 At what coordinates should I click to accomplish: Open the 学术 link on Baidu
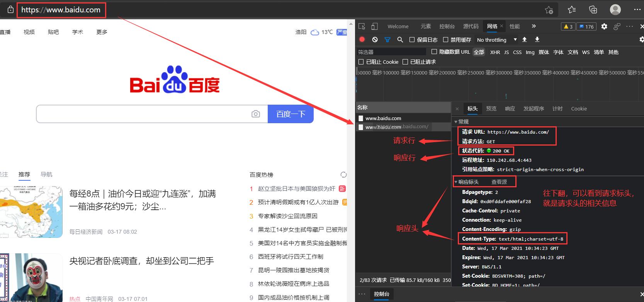(x=78, y=32)
